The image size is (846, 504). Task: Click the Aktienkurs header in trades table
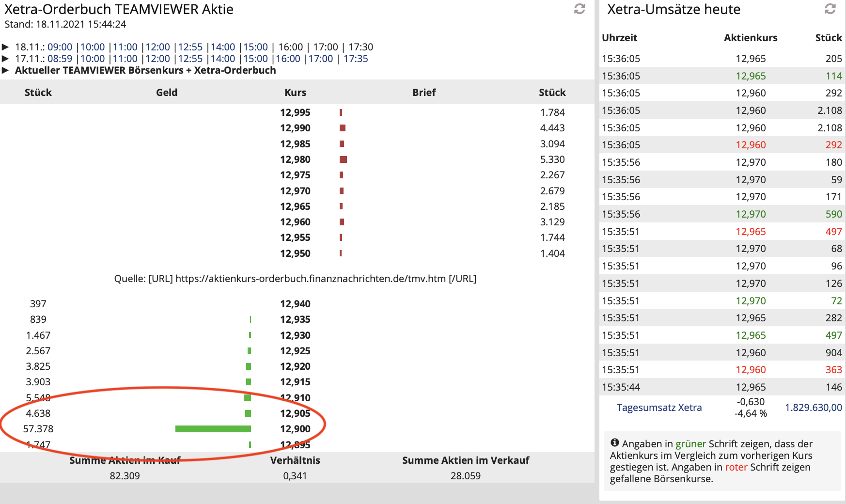(x=751, y=38)
